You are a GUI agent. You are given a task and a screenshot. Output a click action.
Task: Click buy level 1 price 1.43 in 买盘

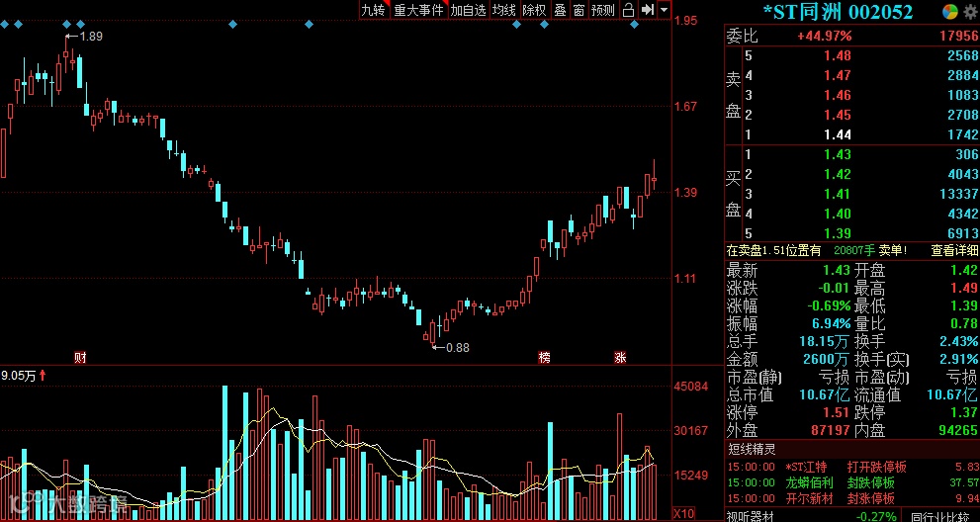point(837,154)
